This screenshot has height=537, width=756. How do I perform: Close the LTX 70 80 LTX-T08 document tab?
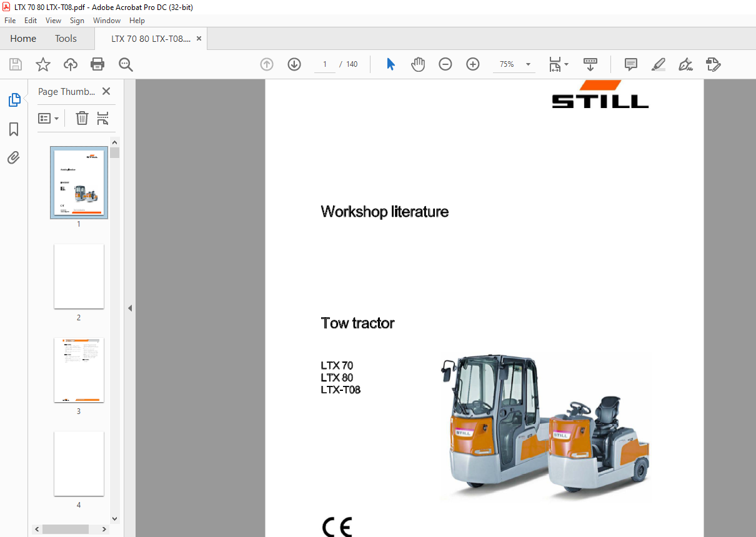coord(199,38)
